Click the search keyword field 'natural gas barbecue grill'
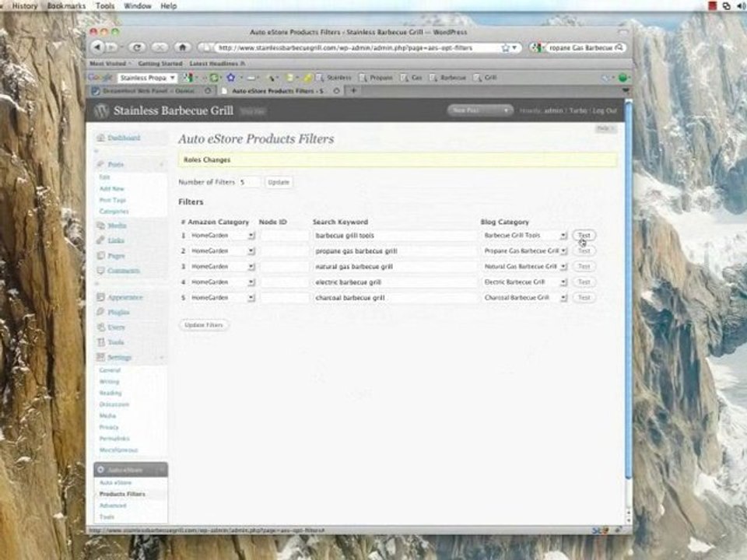The width and height of the screenshot is (747, 560). pos(395,267)
